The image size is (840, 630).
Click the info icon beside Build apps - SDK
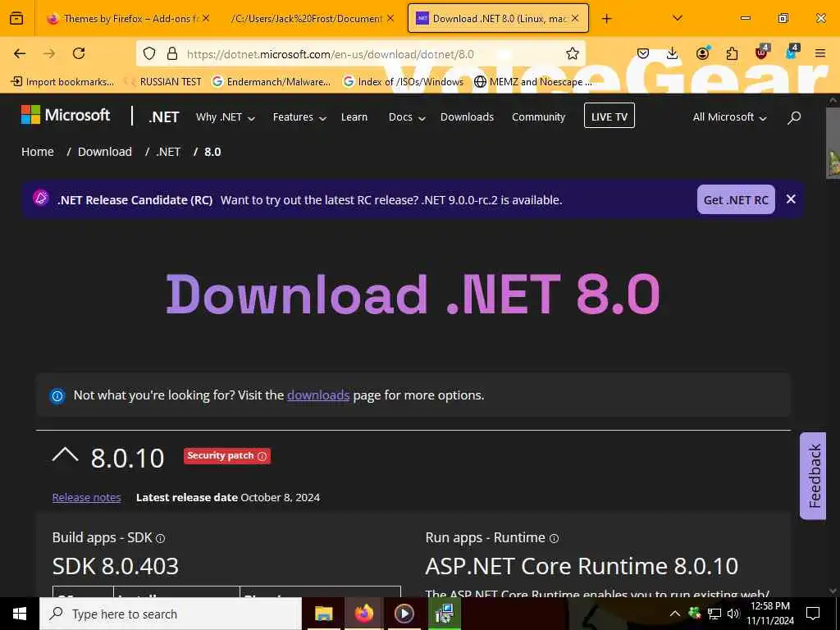[160, 538]
